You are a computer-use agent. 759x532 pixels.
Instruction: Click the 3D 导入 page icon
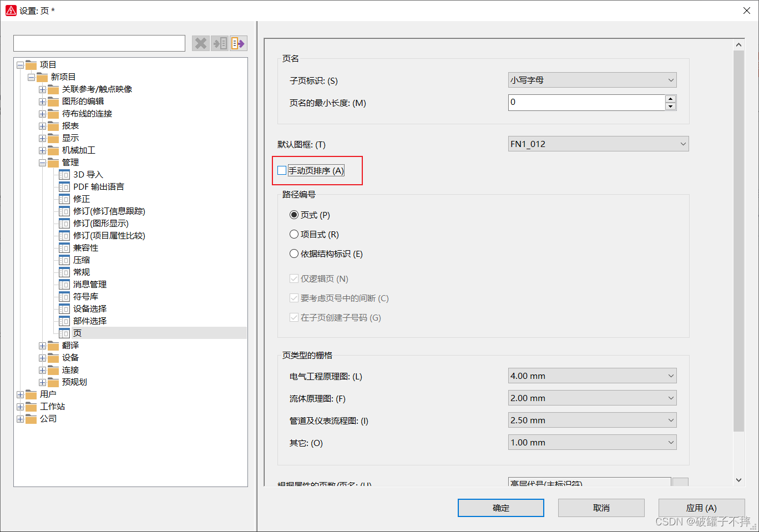(x=64, y=175)
